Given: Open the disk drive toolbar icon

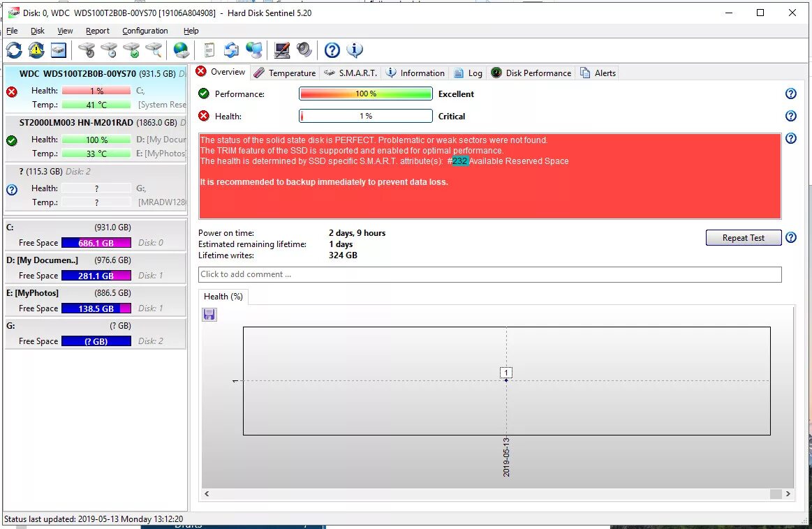Looking at the screenshot, I should pyautogui.click(x=59, y=50).
